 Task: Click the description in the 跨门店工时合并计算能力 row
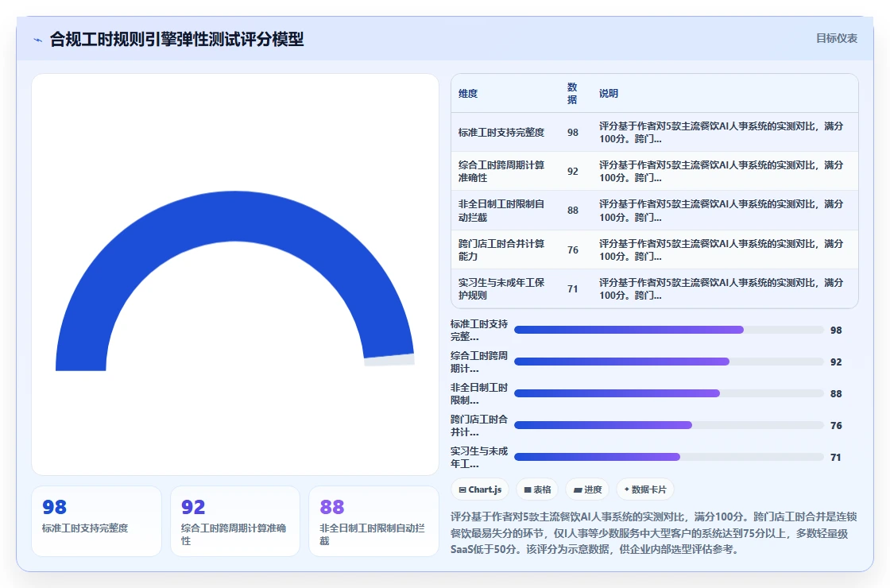[721, 250]
